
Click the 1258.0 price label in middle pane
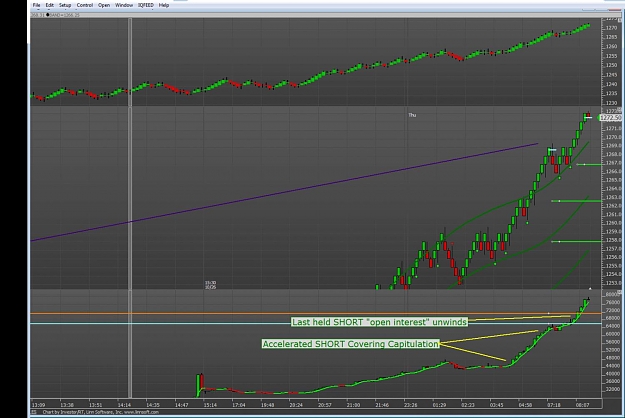tap(613, 240)
